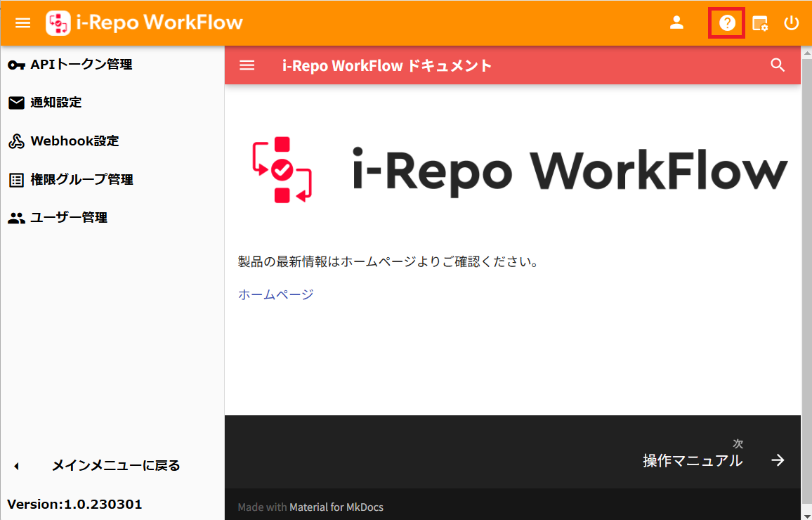
Task: Log out using the power icon
Action: (792, 22)
